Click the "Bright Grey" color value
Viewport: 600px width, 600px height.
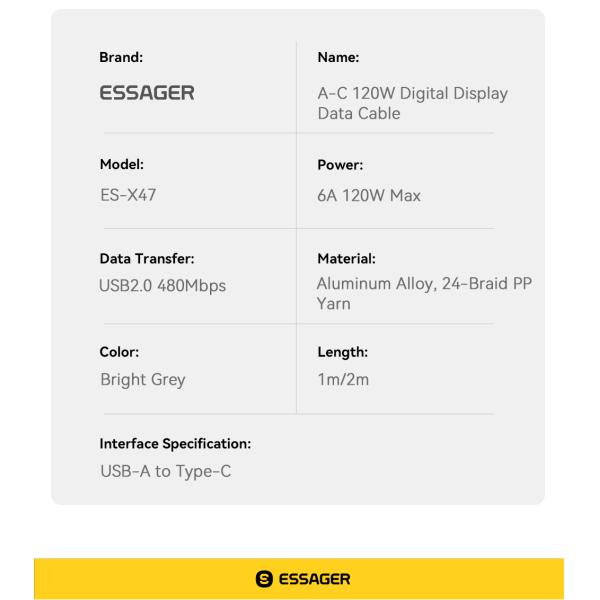point(143,379)
